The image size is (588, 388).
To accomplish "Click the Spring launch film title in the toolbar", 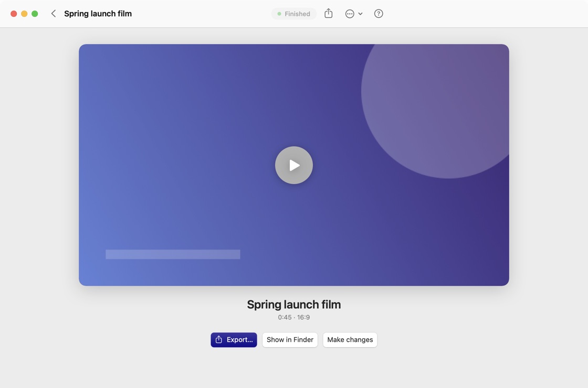I will (98, 14).
